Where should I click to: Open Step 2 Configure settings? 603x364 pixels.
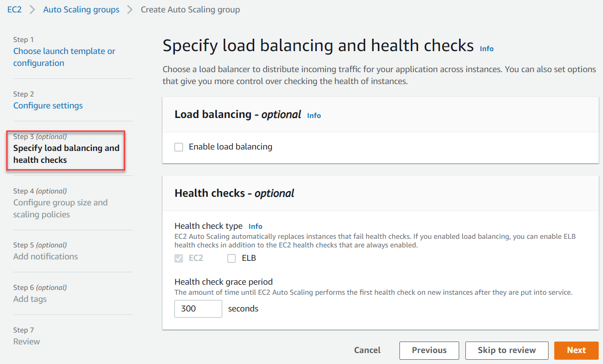point(48,106)
